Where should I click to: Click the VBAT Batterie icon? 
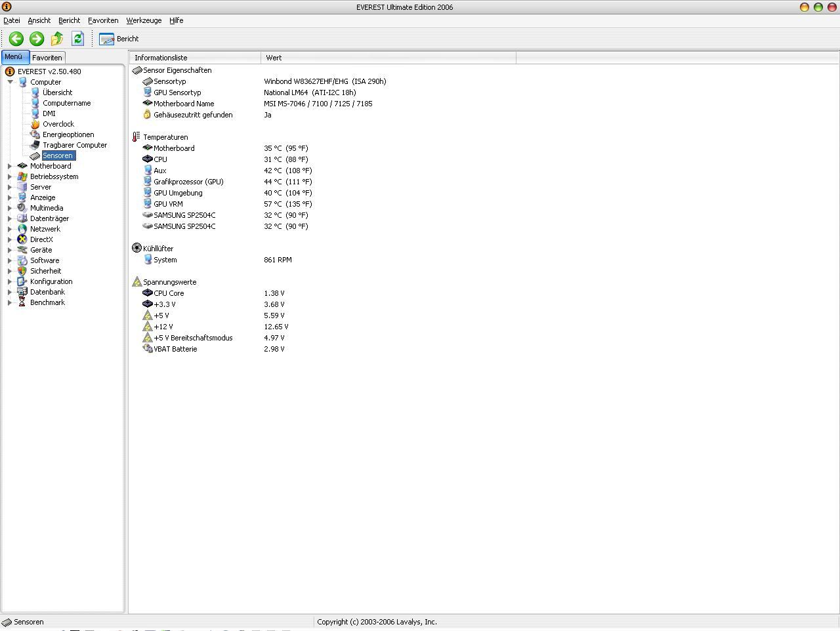[147, 348]
